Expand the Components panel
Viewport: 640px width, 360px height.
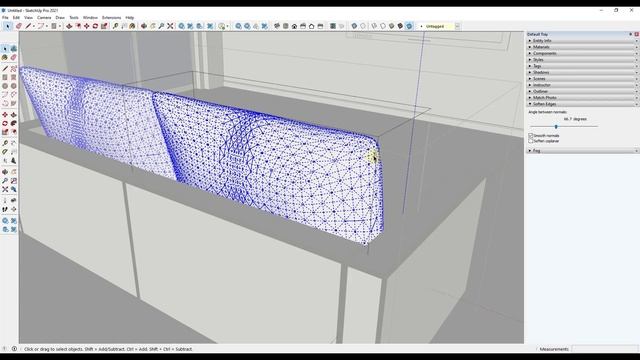coord(582,53)
